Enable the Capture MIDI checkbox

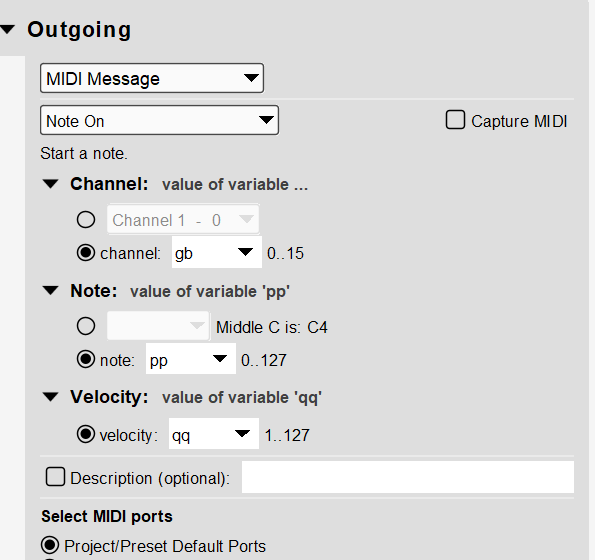tap(455, 120)
